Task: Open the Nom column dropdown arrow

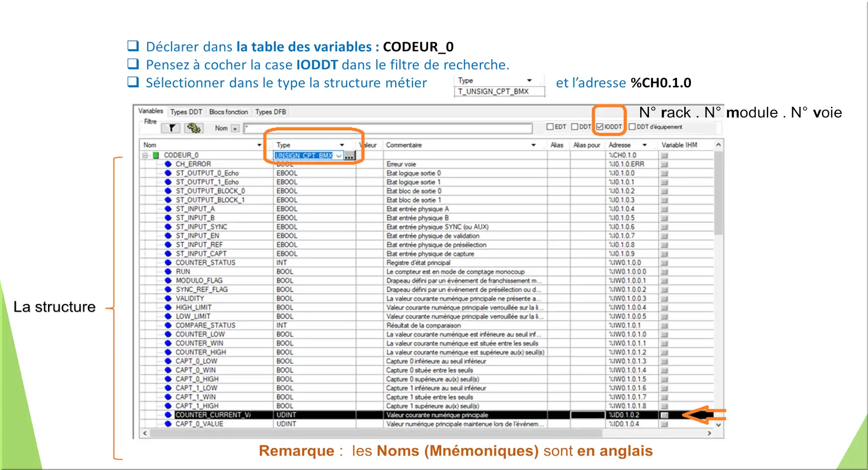Action: pyautogui.click(x=259, y=145)
